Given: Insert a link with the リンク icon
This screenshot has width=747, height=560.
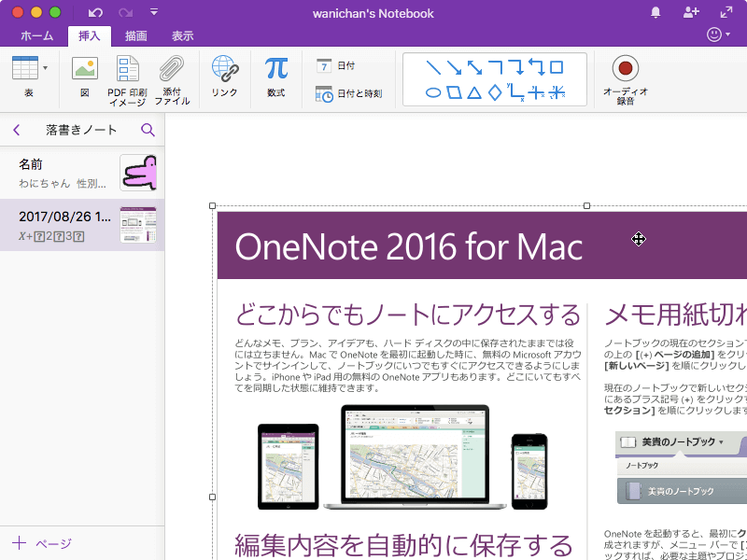Looking at the screenshot, I should (x=225, y=68).
